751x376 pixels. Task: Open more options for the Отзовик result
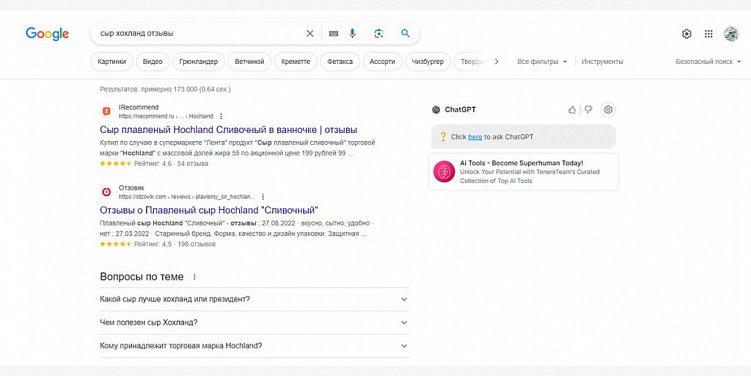(263, 197)
